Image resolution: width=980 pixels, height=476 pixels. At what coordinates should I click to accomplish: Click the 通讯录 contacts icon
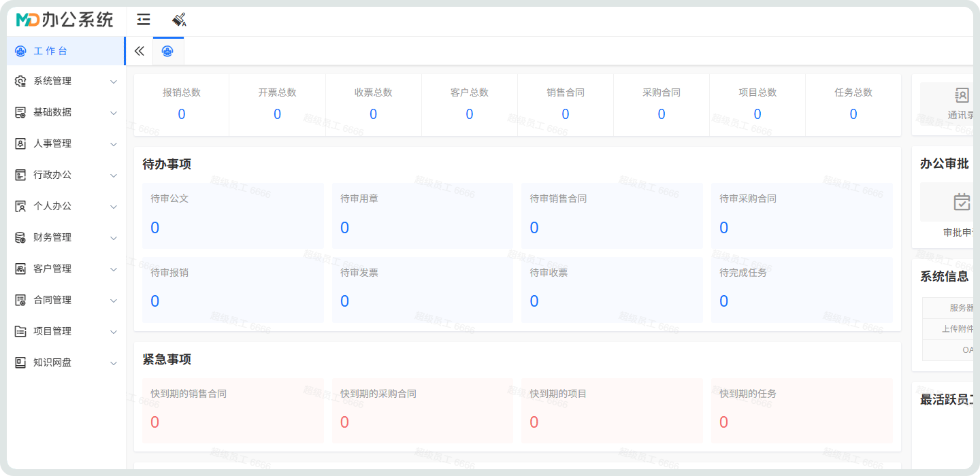(962, 95)
